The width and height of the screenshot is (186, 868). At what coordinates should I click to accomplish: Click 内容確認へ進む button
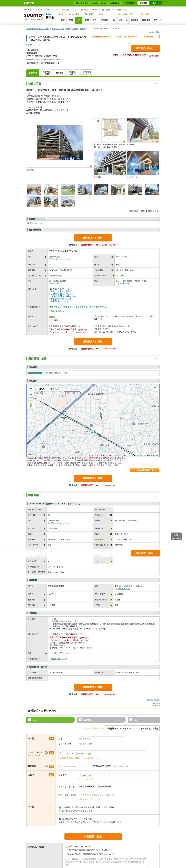click(93, 837)
